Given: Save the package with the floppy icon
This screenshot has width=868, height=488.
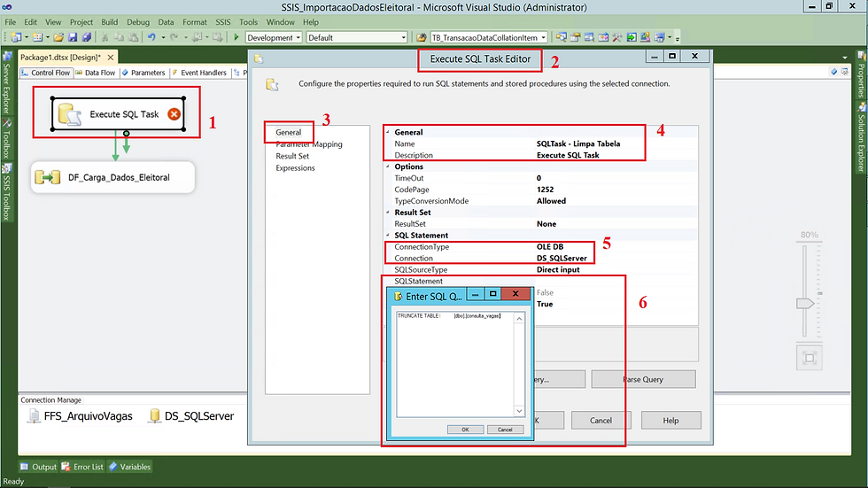Looking at the screenshot, I should tap(73, 37).
